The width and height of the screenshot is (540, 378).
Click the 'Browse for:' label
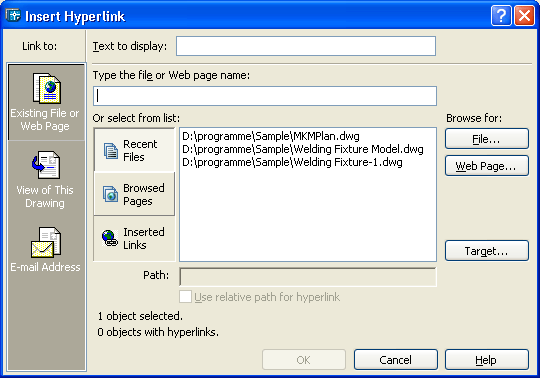click(x=474, y=118)
